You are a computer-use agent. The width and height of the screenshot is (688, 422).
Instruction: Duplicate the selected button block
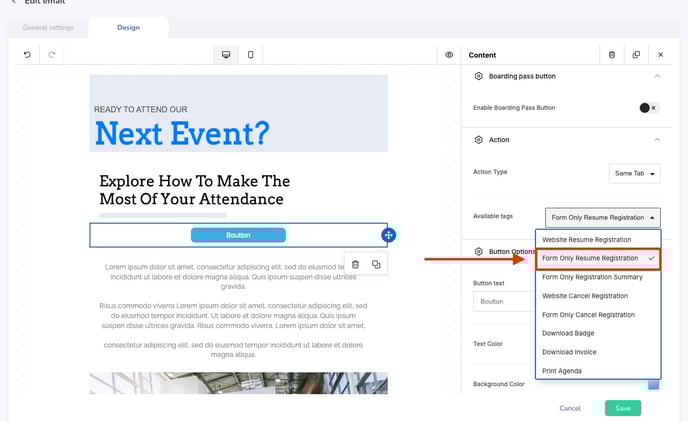pos(376,264)
